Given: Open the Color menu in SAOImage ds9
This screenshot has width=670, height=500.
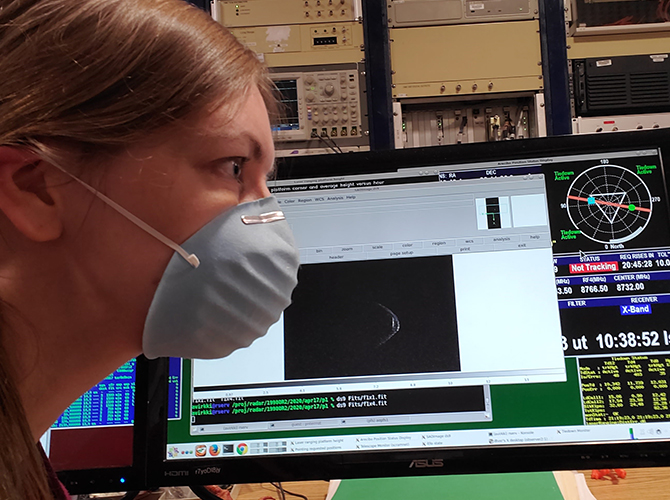Looking at the screenshot, I should click(290, 201).
